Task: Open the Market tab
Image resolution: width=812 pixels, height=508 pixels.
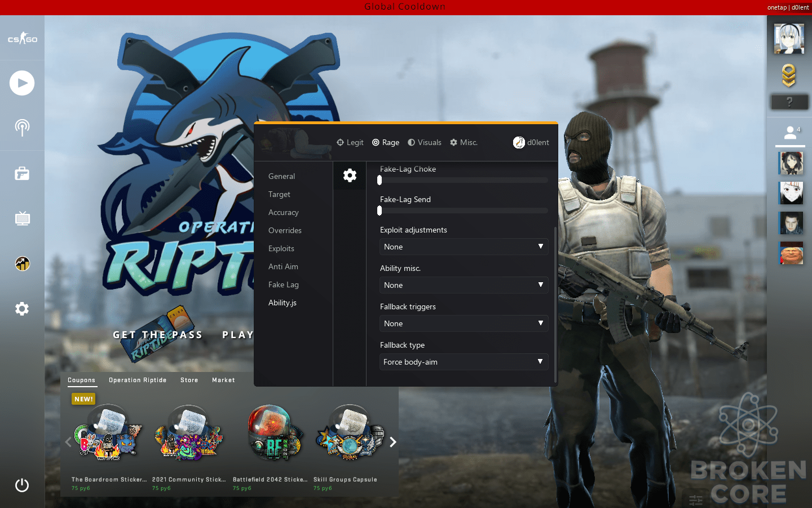Action: click(x=223, y=380)
